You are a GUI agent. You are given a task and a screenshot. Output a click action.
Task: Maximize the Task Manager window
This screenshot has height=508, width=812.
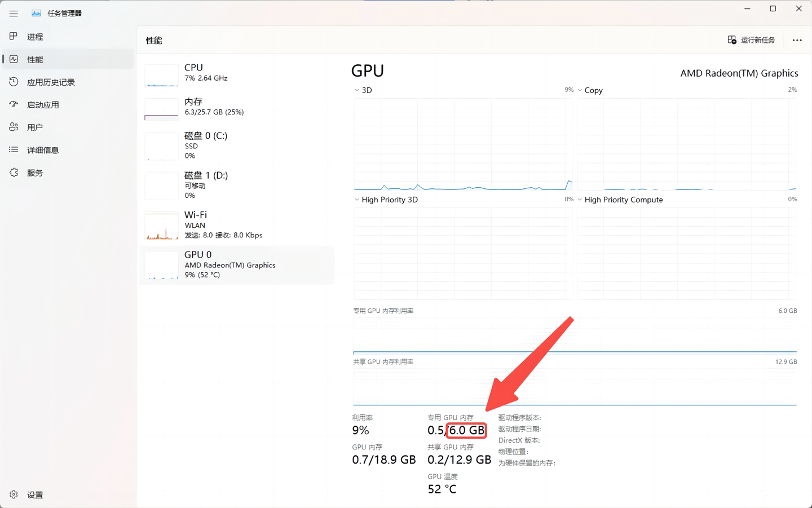[773, 8]
